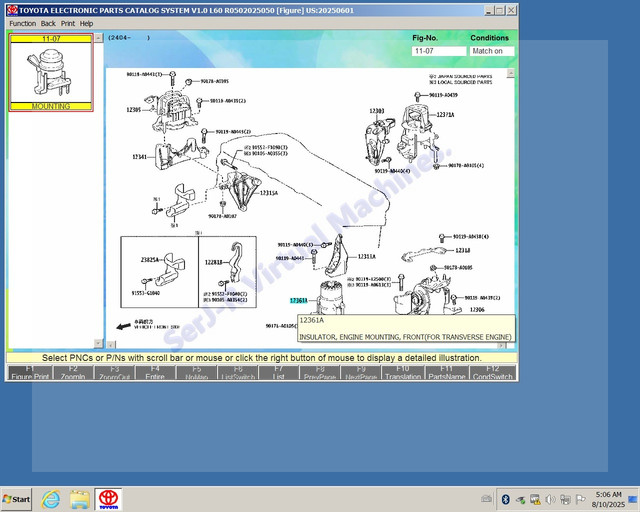Click the taskbar clock showing 5:06 AM
This screenshot has width=640, height=512.
(608, 499)
